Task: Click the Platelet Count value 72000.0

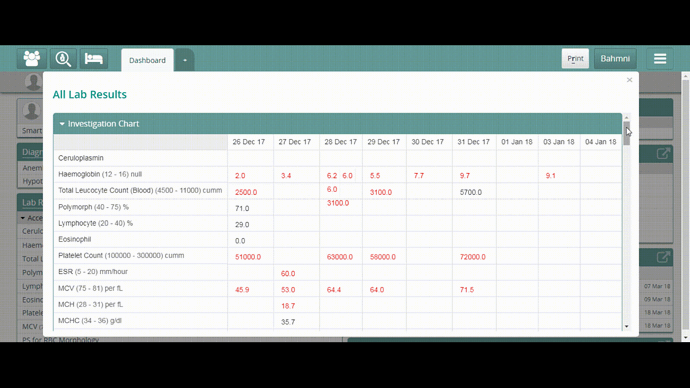Action: (473, 257)
